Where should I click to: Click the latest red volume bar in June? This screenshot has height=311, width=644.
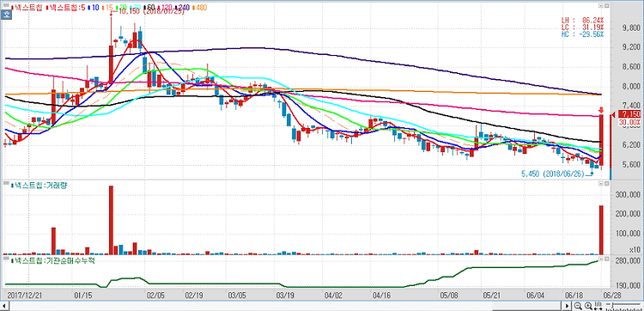[x=601, y=230]
